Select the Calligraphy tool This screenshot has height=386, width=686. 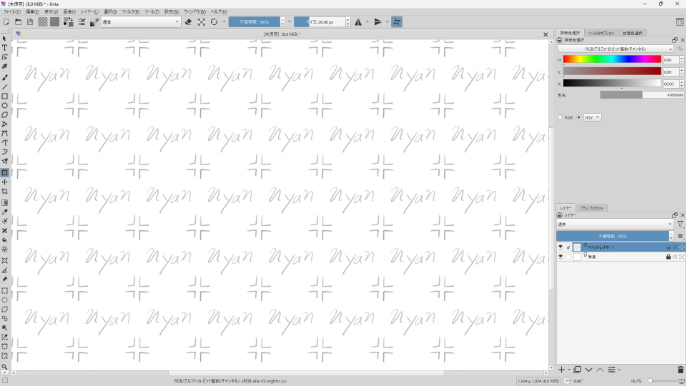point(4,67)
